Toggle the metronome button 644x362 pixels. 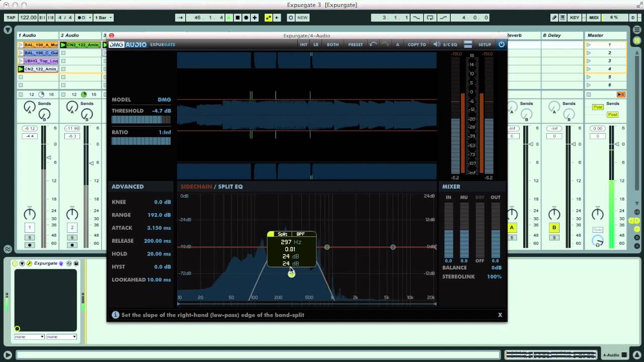pyautogui.click(x=80, y=18)
